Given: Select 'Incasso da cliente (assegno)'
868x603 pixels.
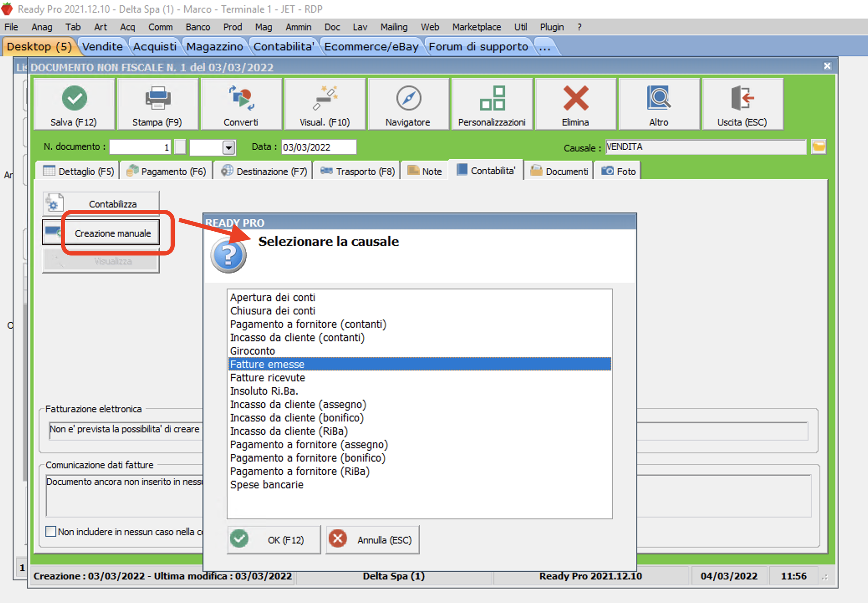Looking at the screenshot, I should (x=420, y=404).
